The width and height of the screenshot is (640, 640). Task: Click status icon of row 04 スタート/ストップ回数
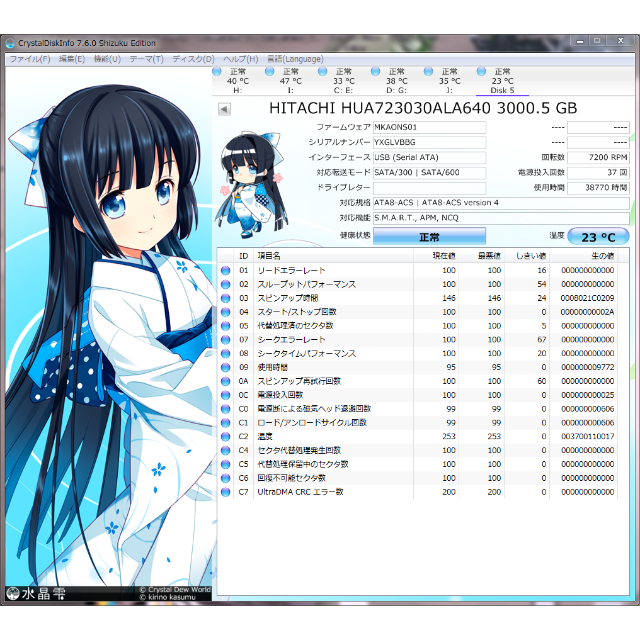(x=225, y=312)
